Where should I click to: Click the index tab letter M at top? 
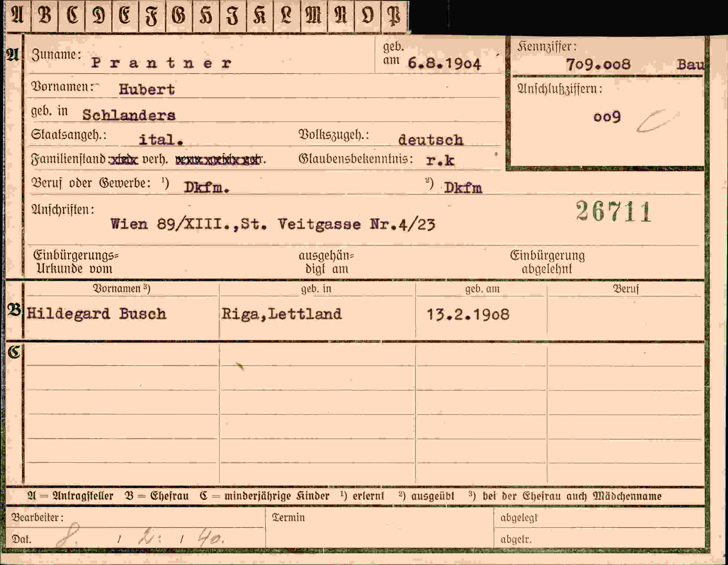(313, 16)
